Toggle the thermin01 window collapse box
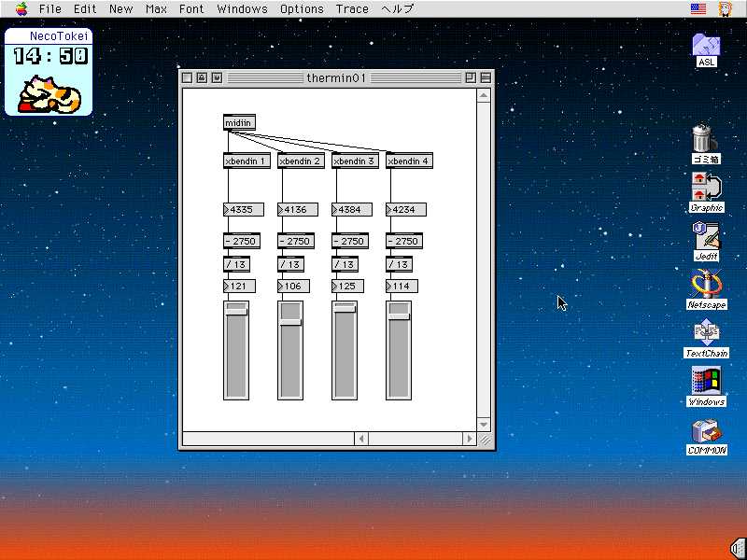 click(486, 78)
